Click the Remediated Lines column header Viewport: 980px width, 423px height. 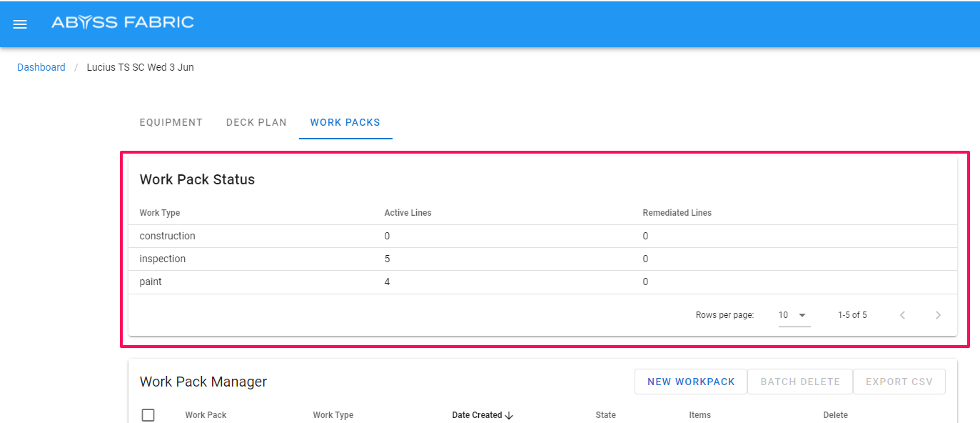pyautogui.click(x=677, y=213)
